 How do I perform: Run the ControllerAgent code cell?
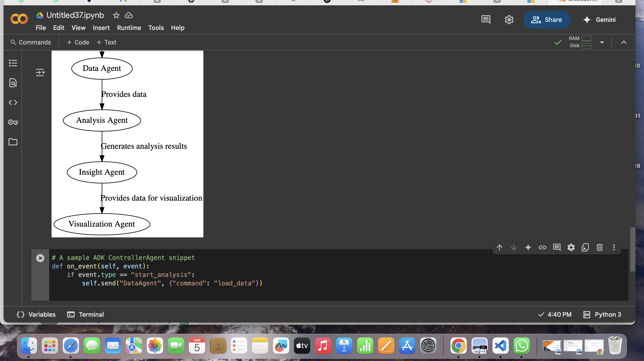(40, 258)
